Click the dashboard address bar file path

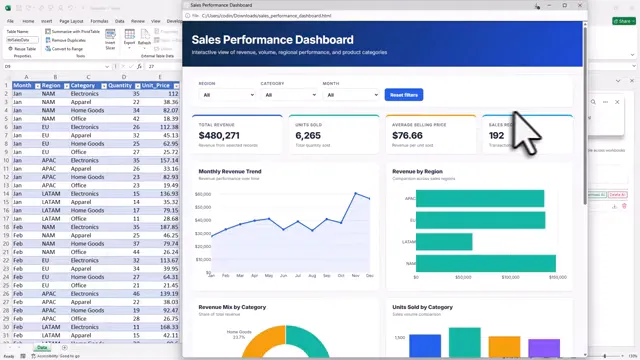(267, 16)
